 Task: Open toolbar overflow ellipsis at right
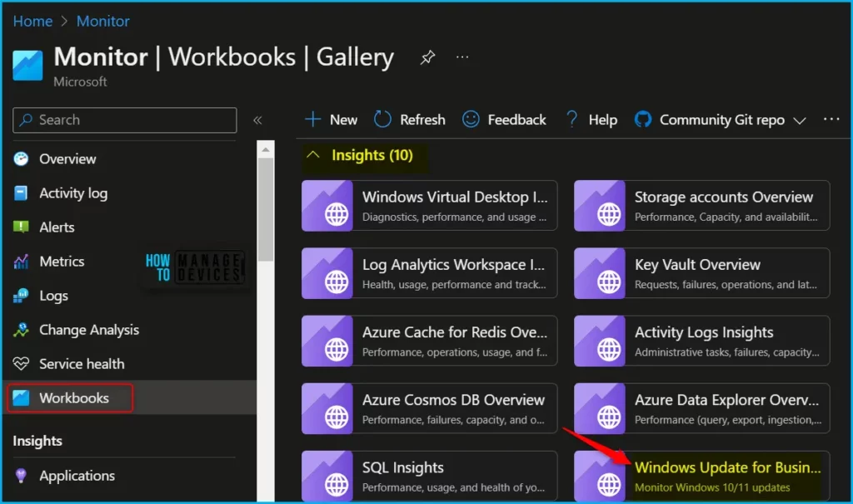click(831, 119)
